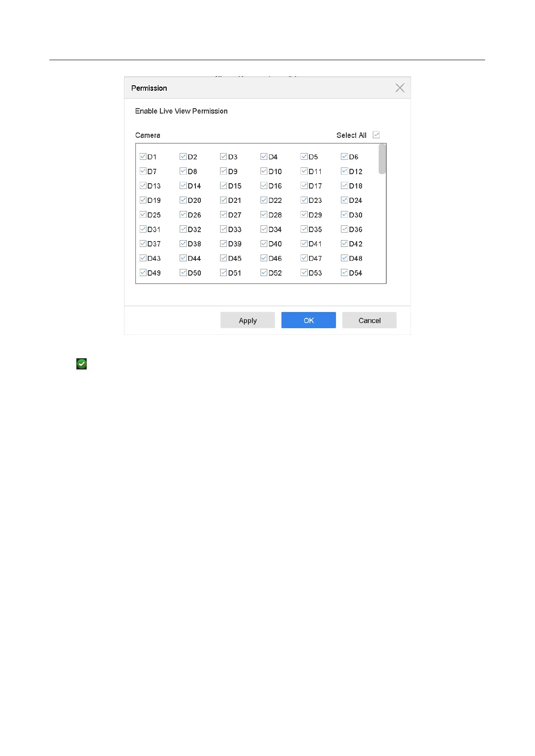Toggle camera D19 checkbox
The height and width of the screenshot is (756, 535).
[x=143, y=200]
